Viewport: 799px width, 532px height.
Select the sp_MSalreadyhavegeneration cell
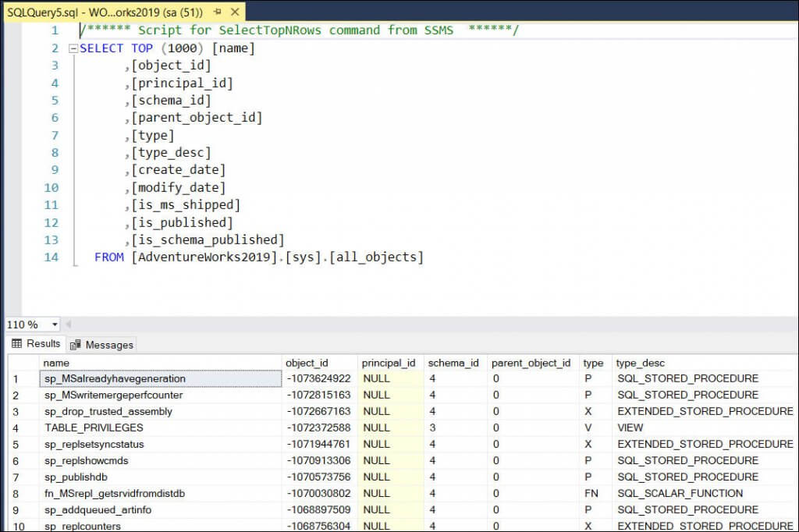tap(117, 378)
